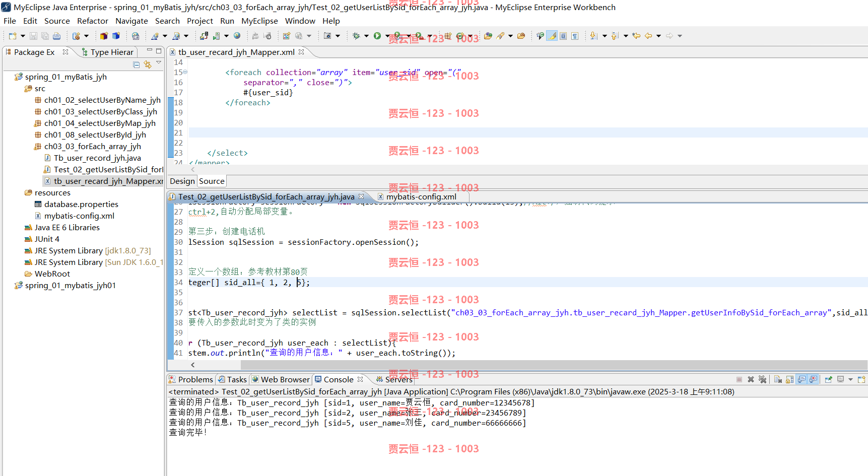868x476 pixels.
Task: Close tb_user_recard_jyh_Mapper.xml editor tab
Action: (301, 52)
